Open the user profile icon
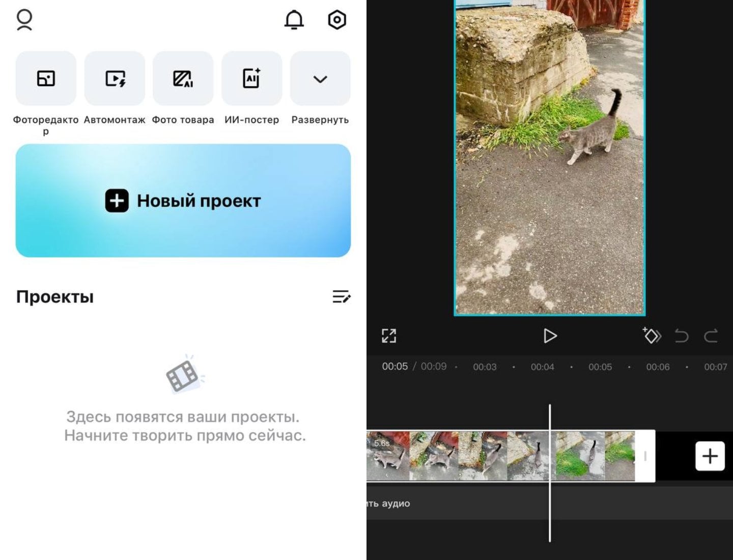The image size is (733, 560). coord(24,20)
